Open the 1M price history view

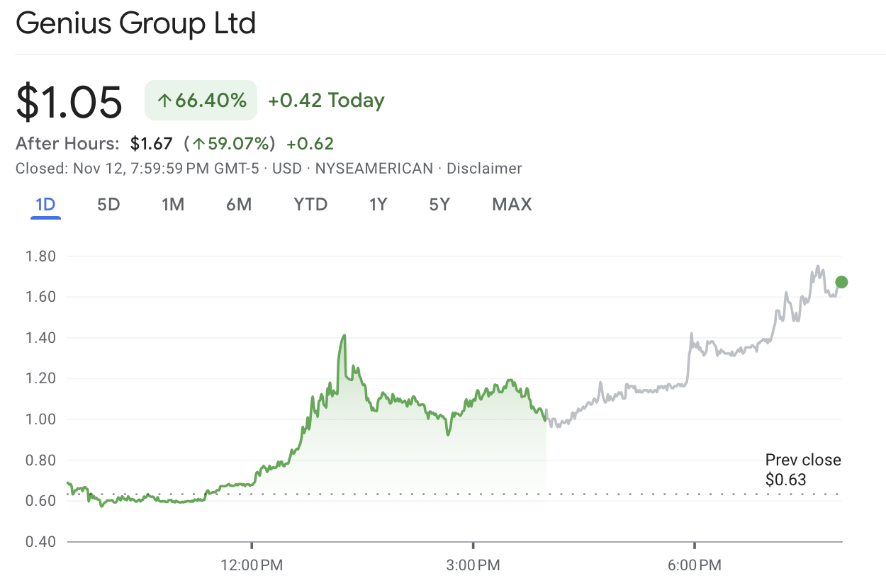tap(172, 204)
